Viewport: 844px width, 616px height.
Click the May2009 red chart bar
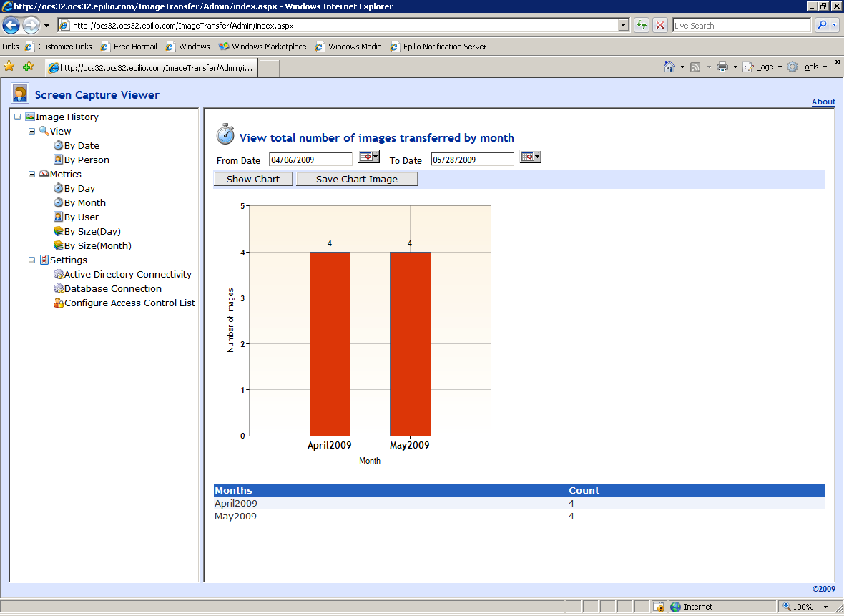[x=410, y=343]
